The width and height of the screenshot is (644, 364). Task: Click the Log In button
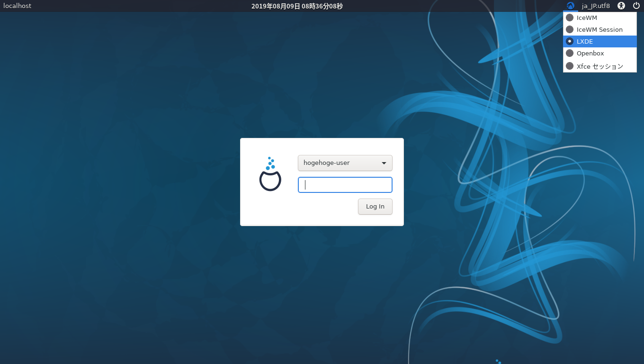[x=375, y=207]
